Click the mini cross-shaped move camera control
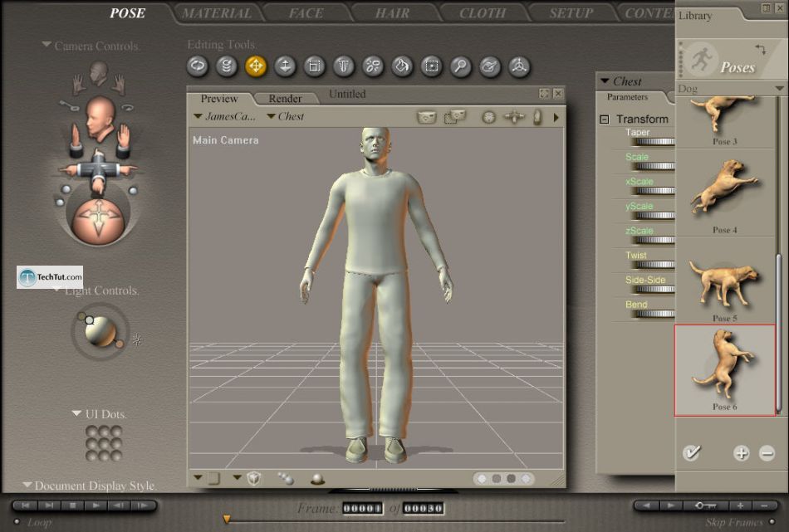 pos(514,118)
